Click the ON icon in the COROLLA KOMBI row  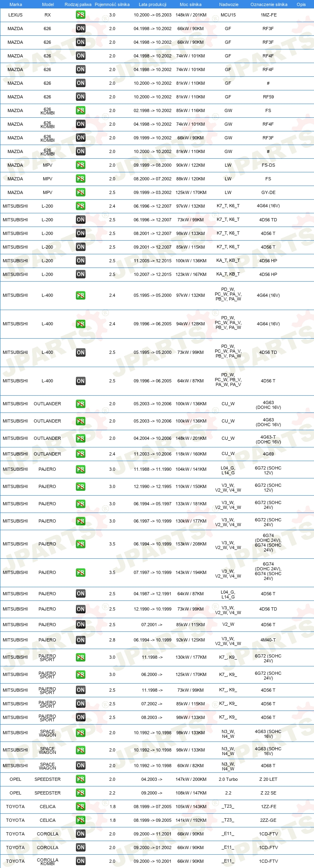[81, 861]
